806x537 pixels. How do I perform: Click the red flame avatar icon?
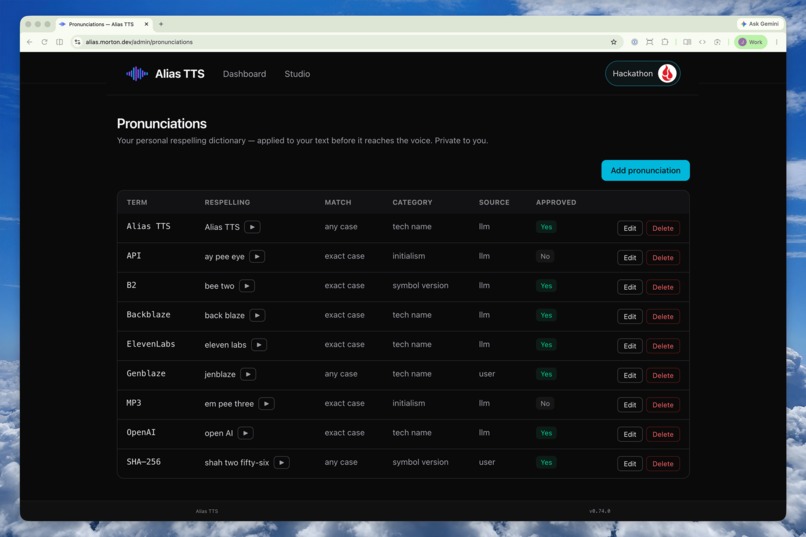667,73
